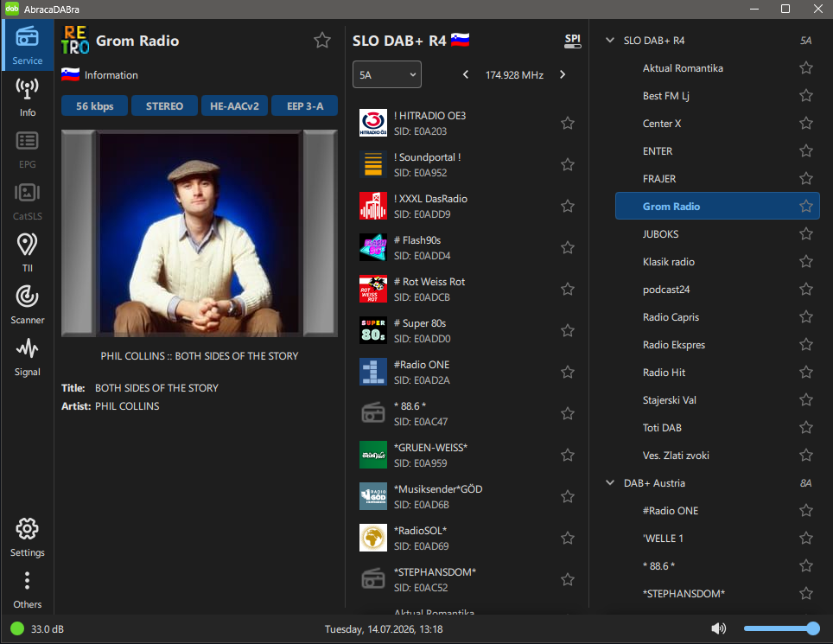Select Toti DAB in the tree

[717, 428]
